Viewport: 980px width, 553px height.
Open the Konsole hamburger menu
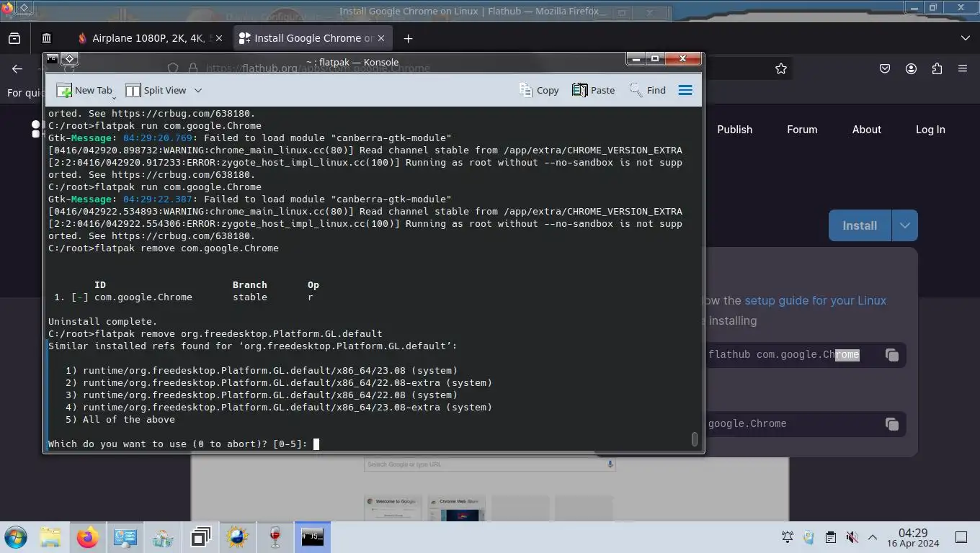click(685, 90)
